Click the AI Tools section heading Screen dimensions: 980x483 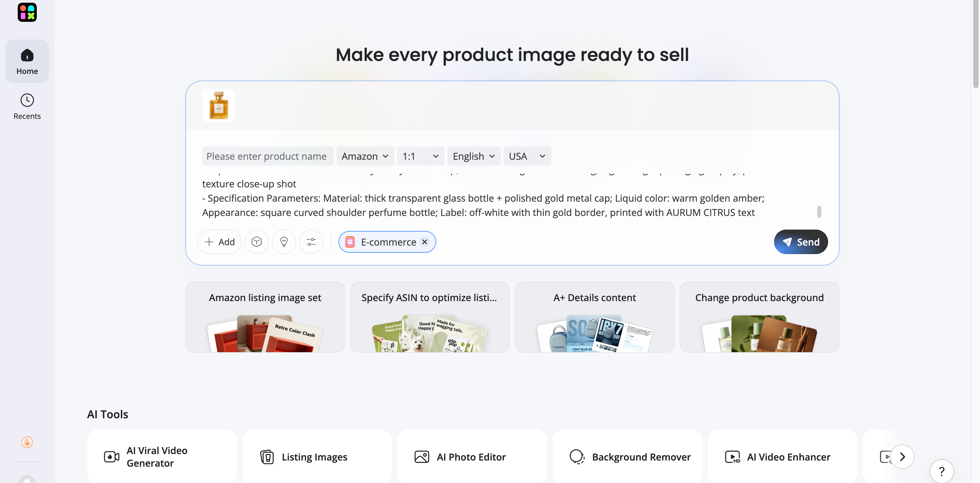click(107, 414)
